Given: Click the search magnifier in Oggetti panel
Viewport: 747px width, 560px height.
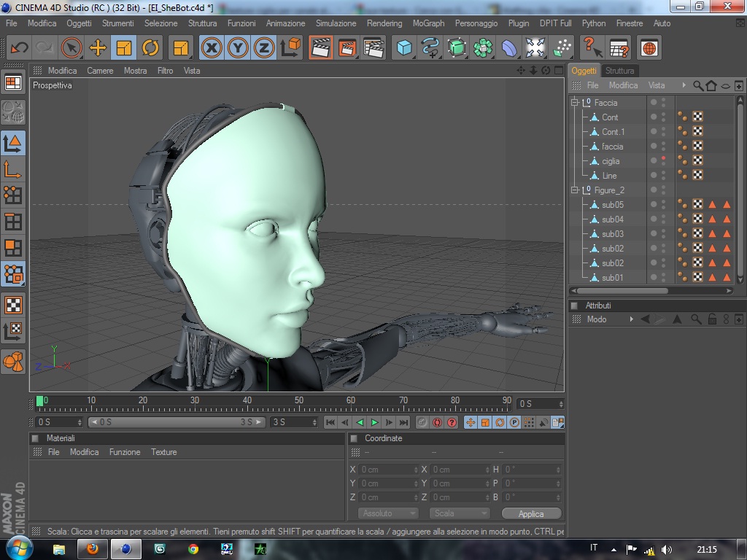Looking at the screenshot, I should (698, 85).
